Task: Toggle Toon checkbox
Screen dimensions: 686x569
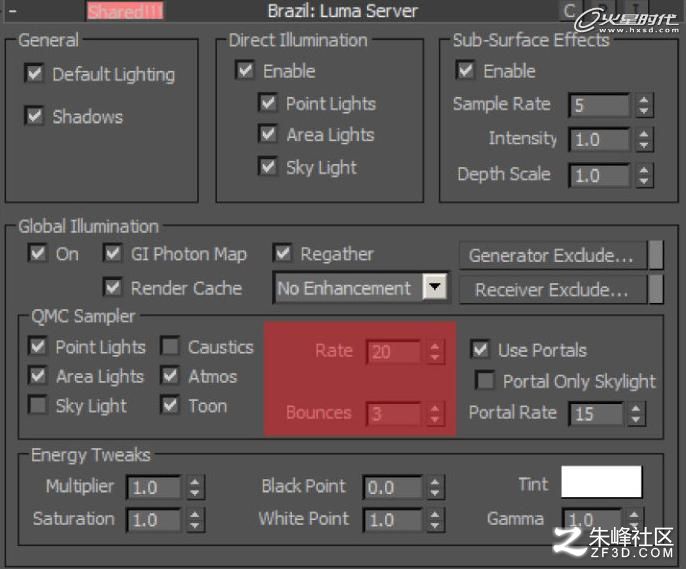Action: point(170,405)
